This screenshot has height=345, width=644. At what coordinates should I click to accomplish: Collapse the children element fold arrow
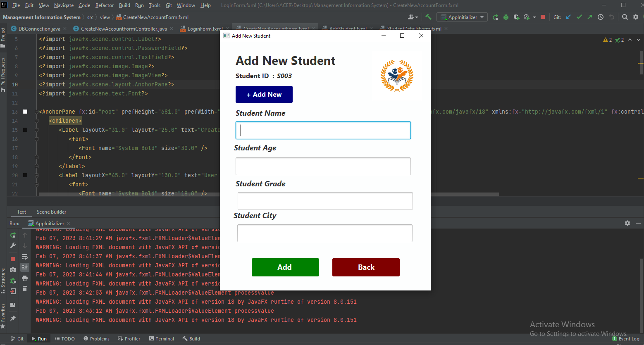pyautogui.click(x=36, y=120)
